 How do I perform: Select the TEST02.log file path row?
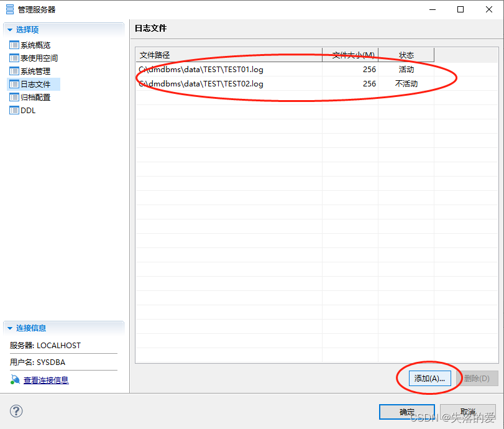point(201,83)
